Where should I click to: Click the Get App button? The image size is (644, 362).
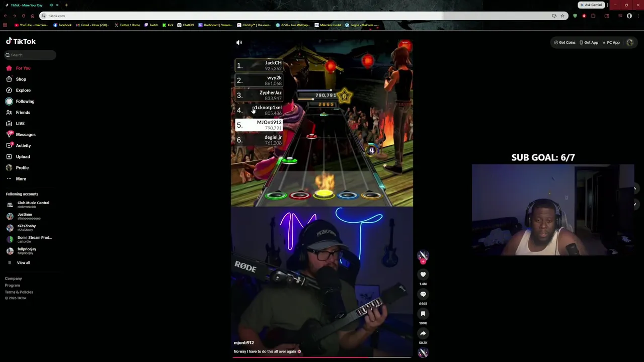coord(589,43)
